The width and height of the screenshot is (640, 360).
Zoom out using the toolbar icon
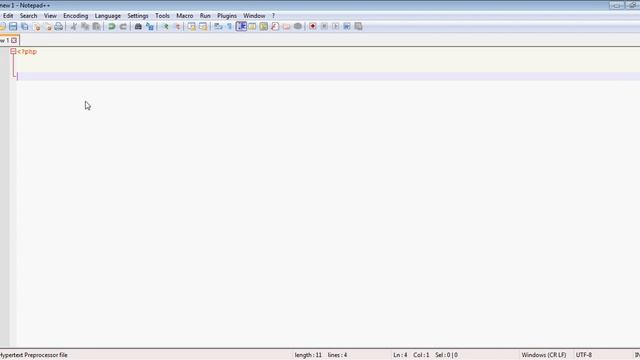pos(177,27)
